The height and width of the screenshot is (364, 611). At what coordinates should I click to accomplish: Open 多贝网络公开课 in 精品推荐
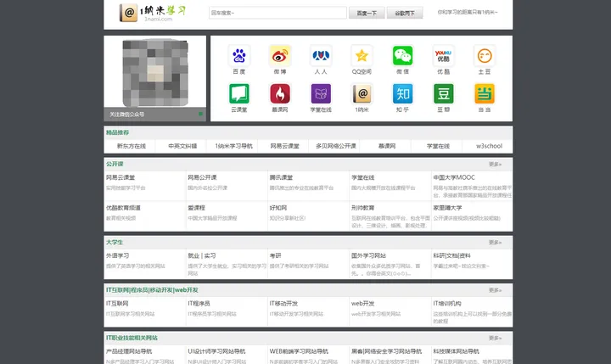click(x=336, y=146)
